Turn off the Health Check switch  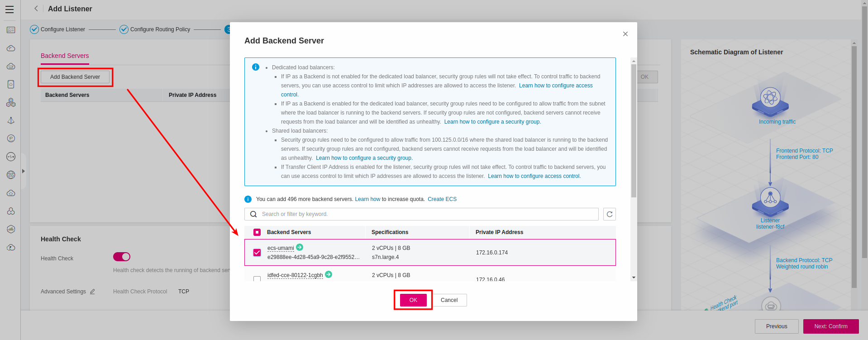122,257
